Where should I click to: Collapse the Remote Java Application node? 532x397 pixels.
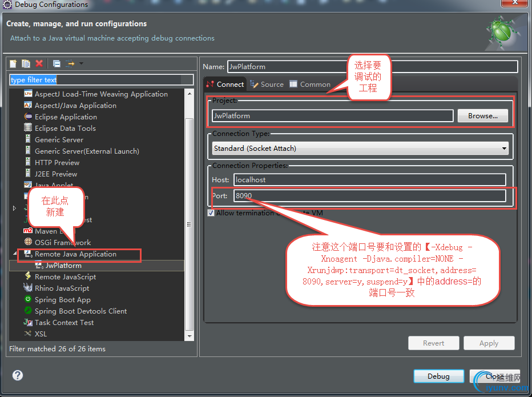tap(15, 254)
